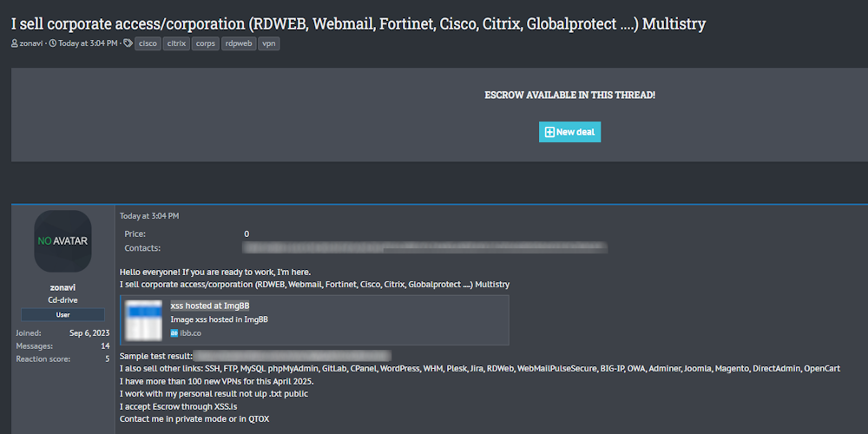Click the post timestamp above the Price field
Image resolution: width=868 pixels, height=434 pixels.
coord(149,216)
